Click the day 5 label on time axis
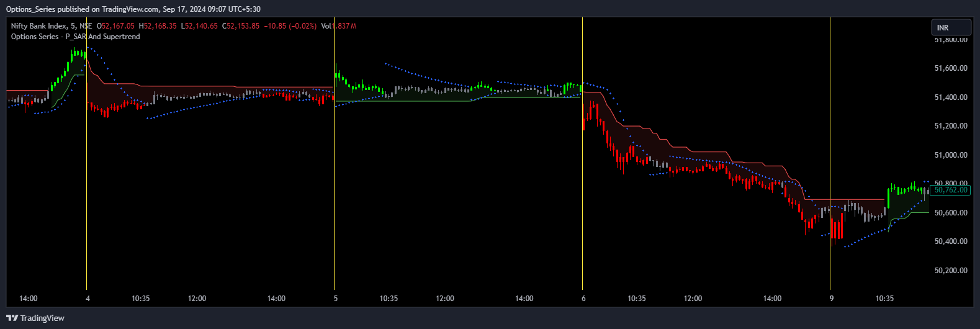980x329 pixels. [x=336, y=299]
